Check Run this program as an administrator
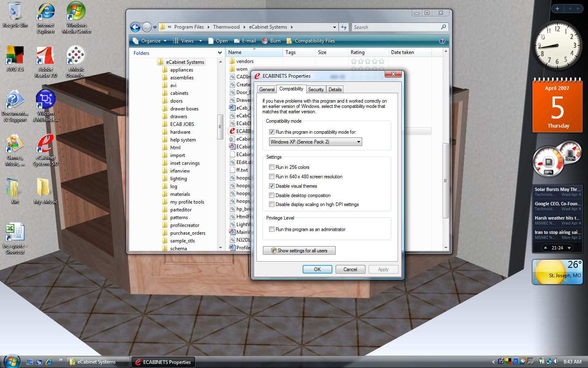Screen dimensions: 588x368 (272, 229)
